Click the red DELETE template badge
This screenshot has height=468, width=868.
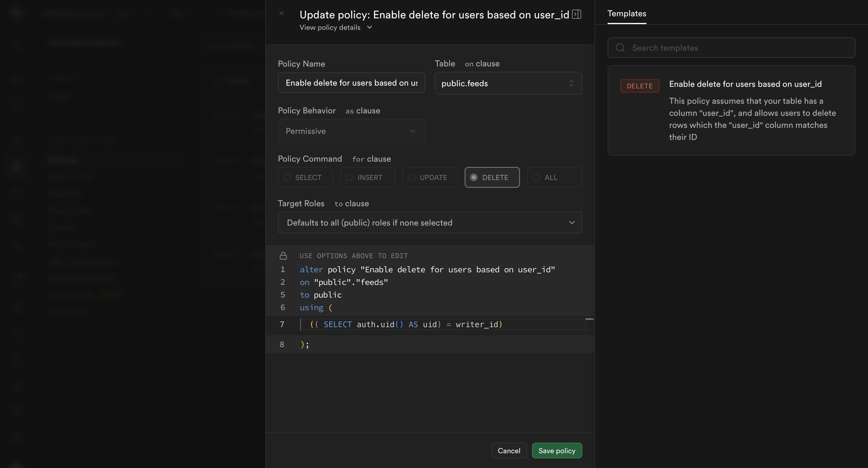click(x=639, y=86)
